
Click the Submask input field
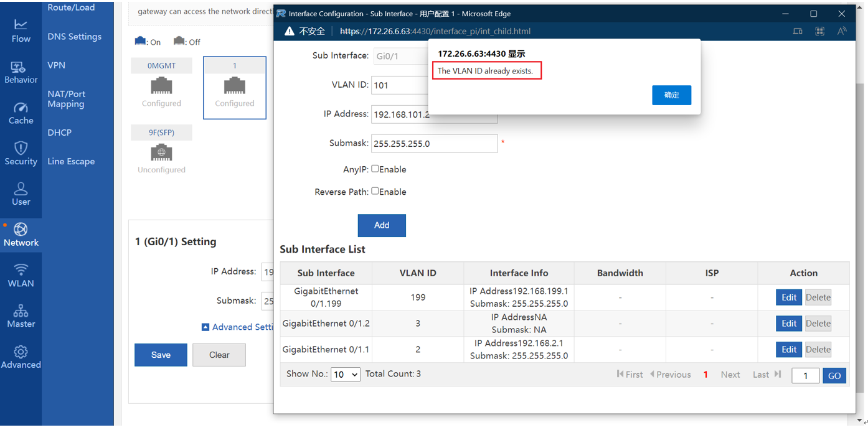pyautogui.click(x=434, y=143)
